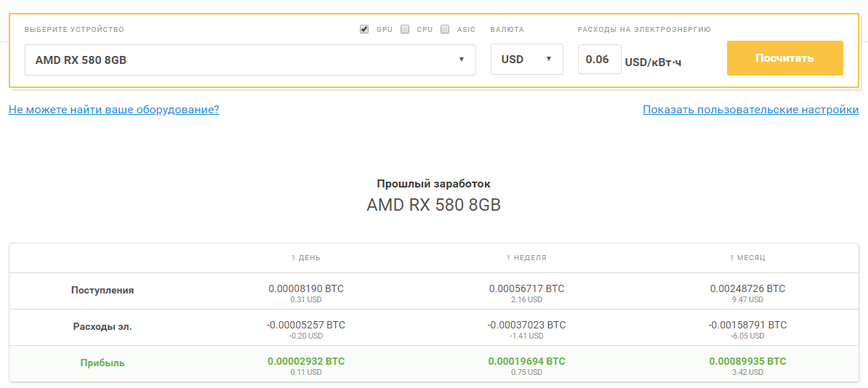Enable the CPU checkbox
This screenshot has height=388, width=868.
[405, 30]
